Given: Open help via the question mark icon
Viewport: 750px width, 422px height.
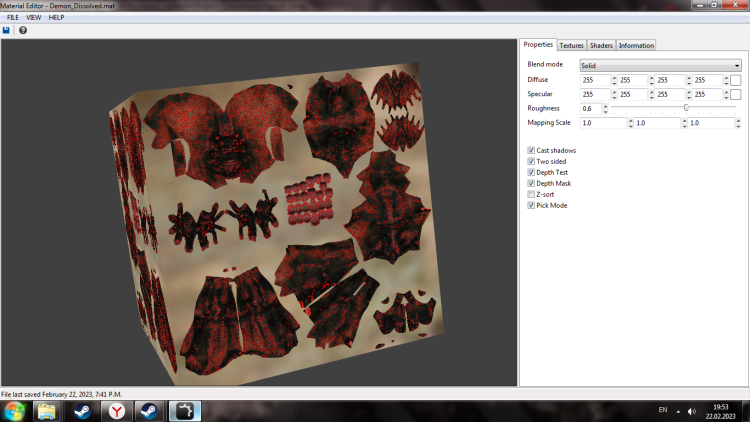Looking at the screenshot, I should click(x=23, y=30).
